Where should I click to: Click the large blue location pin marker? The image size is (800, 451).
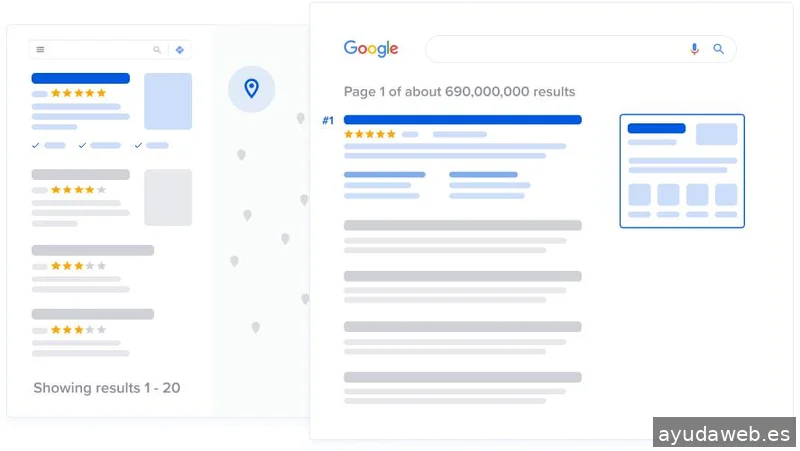pyautogui.click(x=251, y=88)
